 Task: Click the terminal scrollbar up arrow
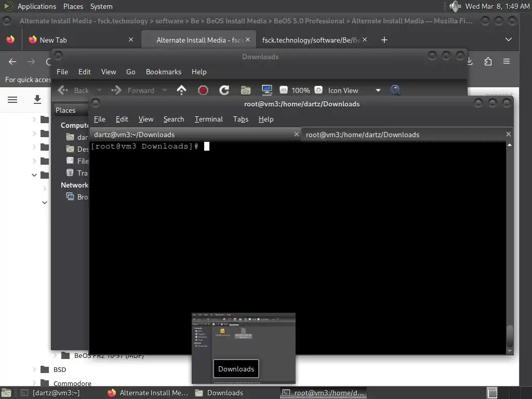point(510,145)
